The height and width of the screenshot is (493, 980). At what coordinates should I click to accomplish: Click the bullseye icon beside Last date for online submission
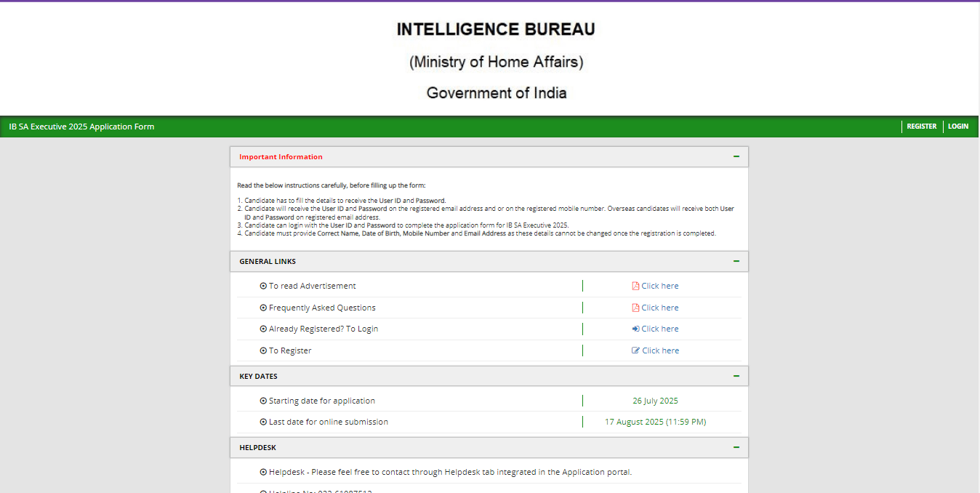point(263,422)
